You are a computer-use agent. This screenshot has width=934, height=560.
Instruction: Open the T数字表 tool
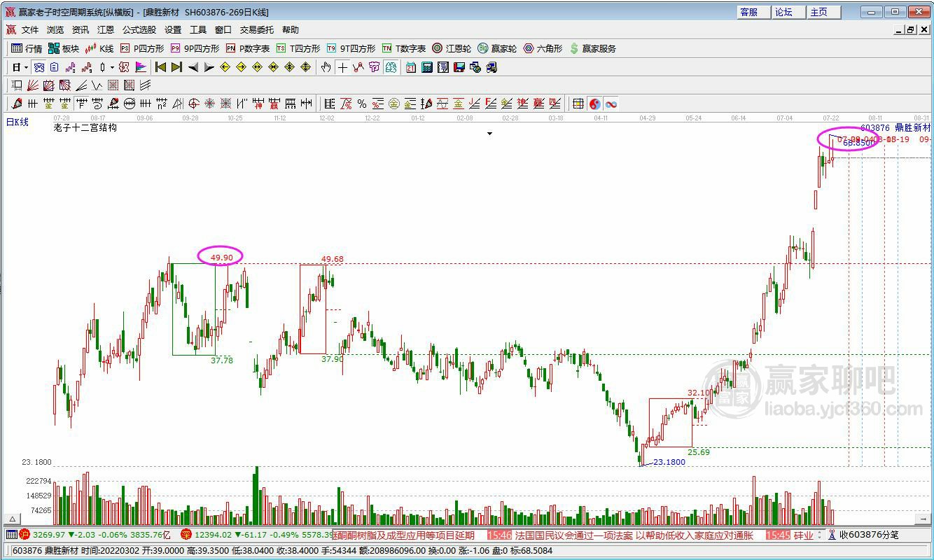tap(404, 48)
